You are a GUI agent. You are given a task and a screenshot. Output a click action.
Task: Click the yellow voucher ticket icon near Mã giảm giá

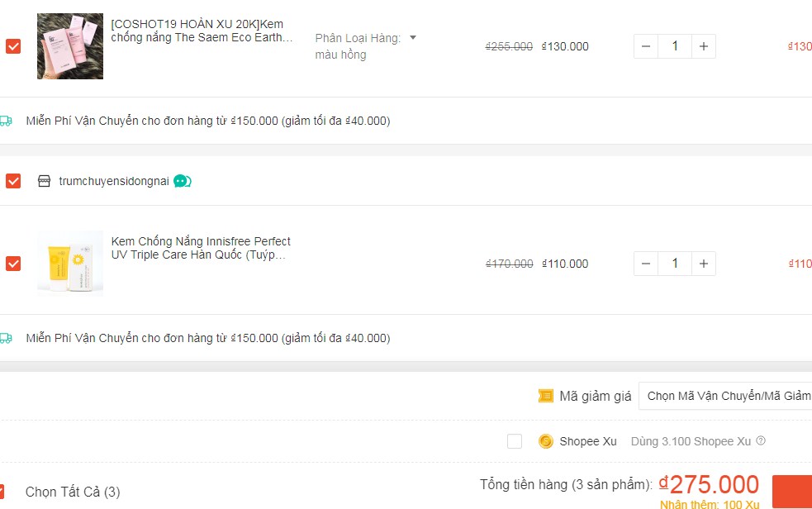coord(546,396)
